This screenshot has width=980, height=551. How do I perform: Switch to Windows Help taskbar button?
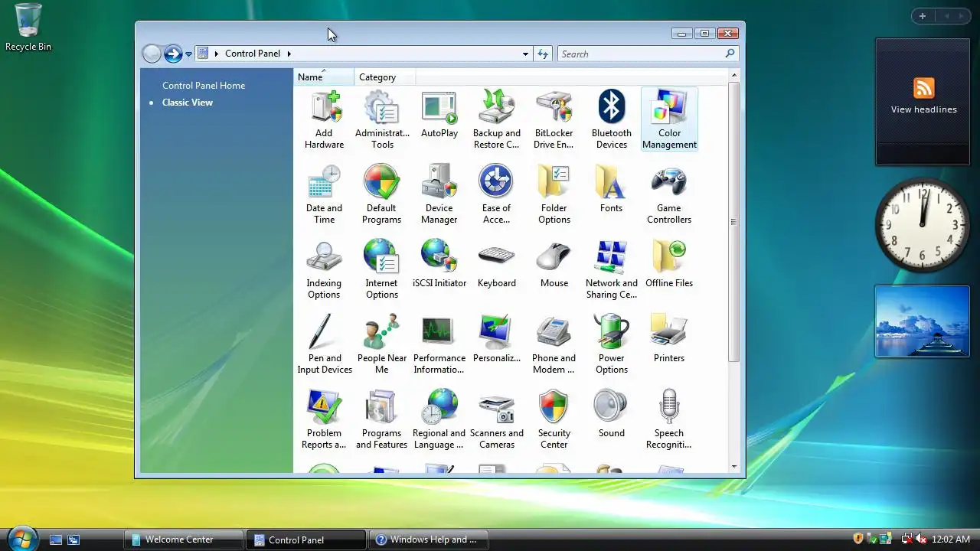(x=429, y=540)
